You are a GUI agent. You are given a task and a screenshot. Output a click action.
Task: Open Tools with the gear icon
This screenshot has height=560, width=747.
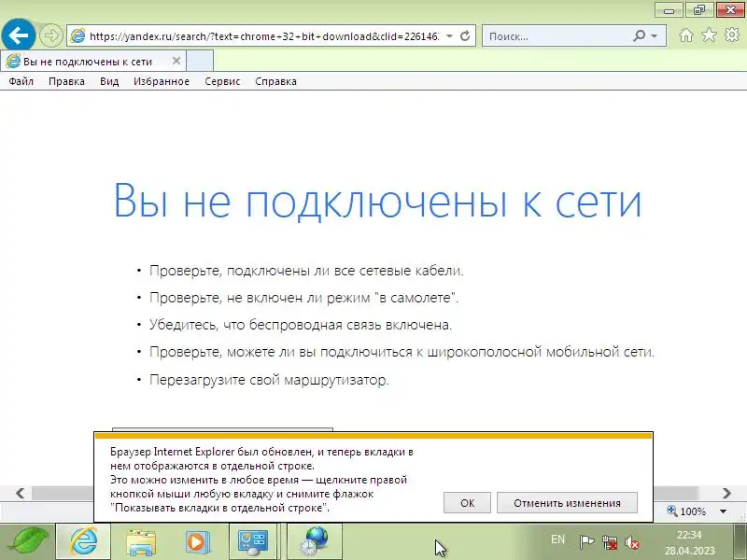tap(732, 35)
